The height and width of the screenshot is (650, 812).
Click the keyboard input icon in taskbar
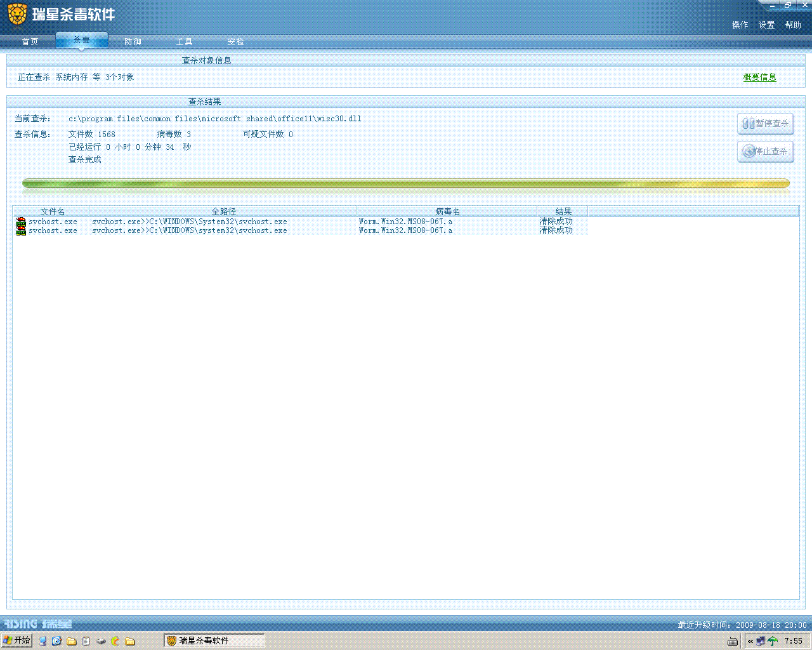[x=733, y=641]
